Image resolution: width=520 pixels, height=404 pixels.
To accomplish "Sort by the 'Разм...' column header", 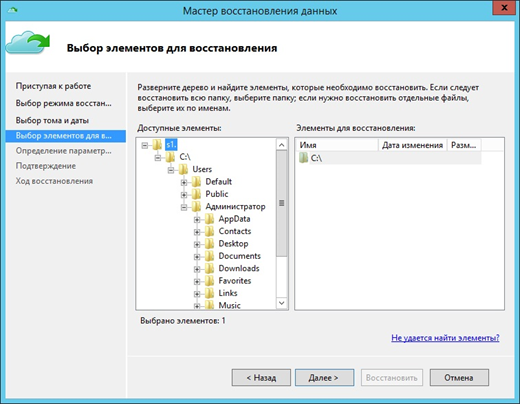I will [464, 145].
